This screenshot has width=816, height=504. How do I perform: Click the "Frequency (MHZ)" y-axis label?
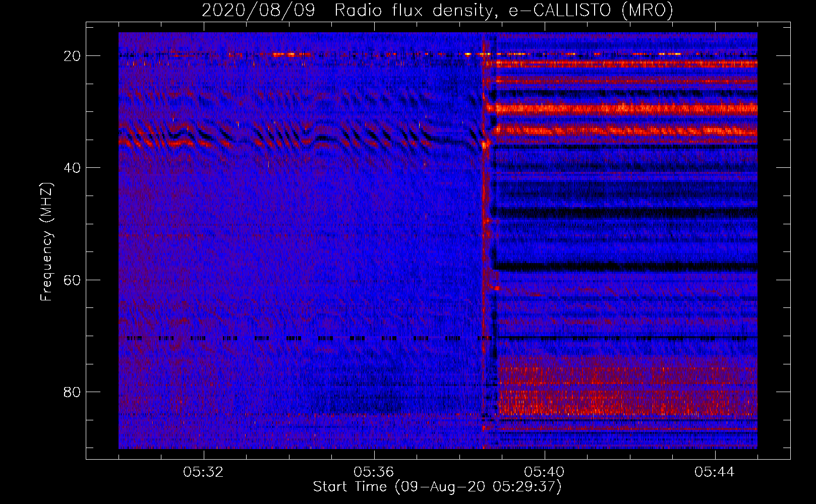click(x=46, y=242)
